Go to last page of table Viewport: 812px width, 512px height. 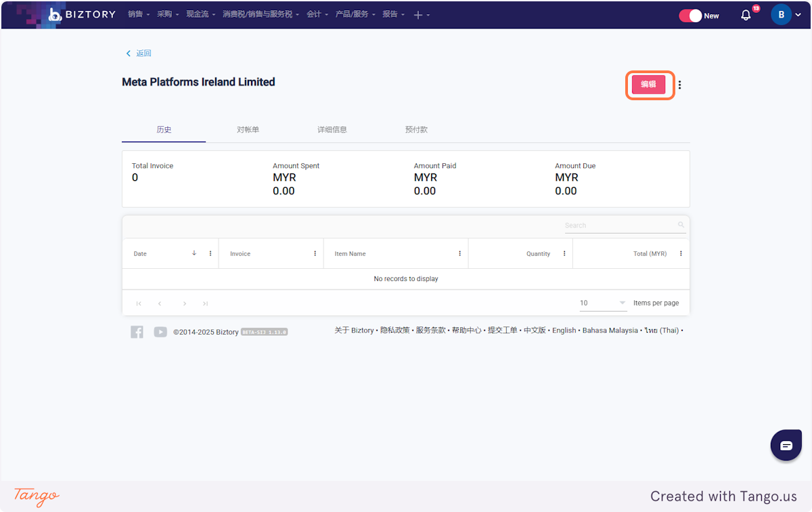click(205, 303)
